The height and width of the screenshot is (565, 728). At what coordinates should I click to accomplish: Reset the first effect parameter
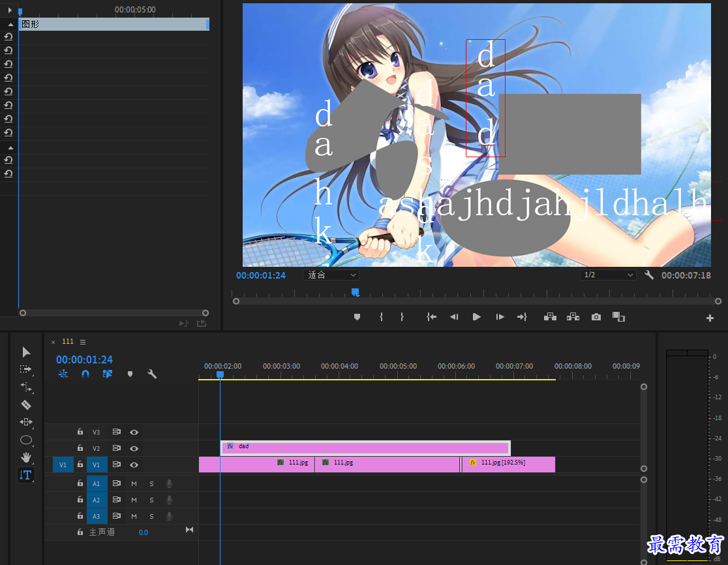[8, 37]
